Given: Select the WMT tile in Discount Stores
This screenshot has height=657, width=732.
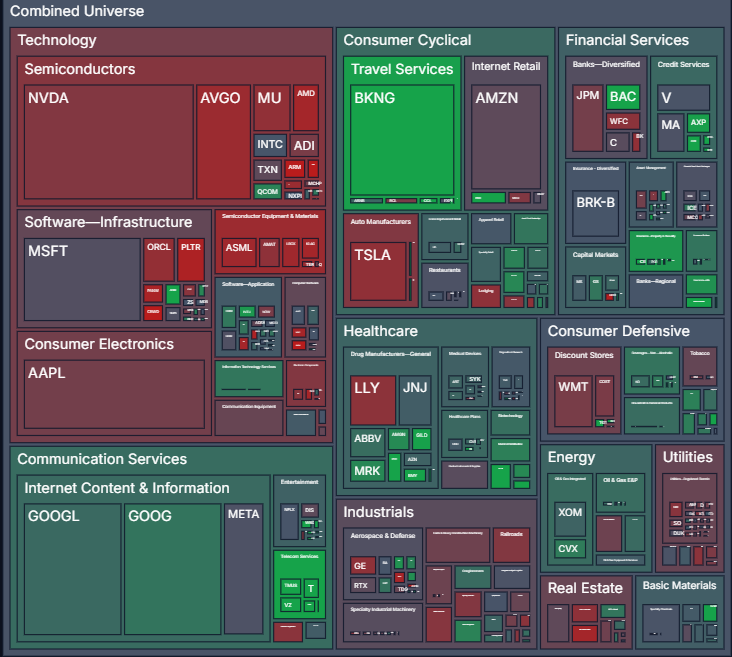Looking at the screenshot, I should tap(573, 401).
